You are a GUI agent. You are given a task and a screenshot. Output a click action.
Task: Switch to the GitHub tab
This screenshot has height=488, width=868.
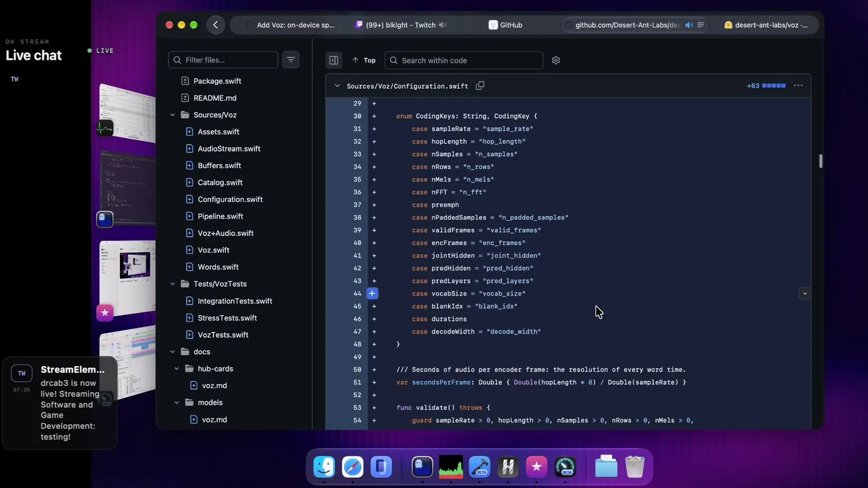(x=506, y=25)
